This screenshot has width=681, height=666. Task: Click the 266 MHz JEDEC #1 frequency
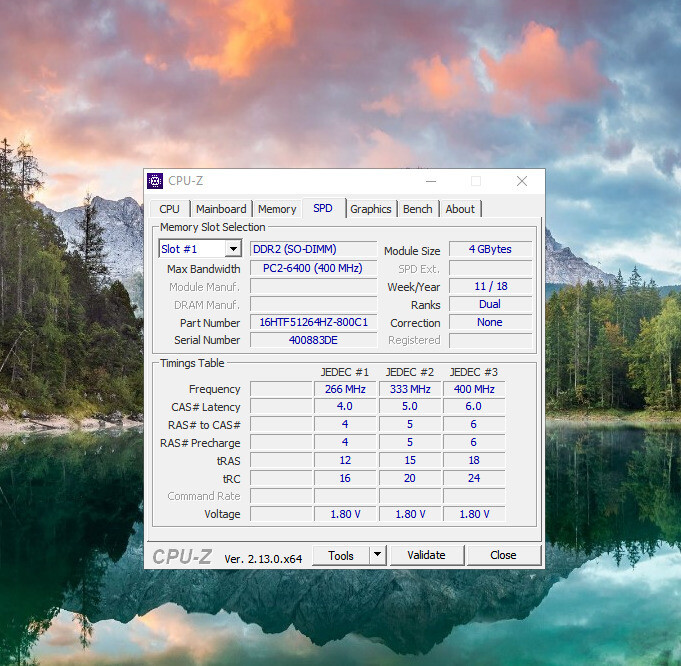pyautogui.click(x=345, y=389)
